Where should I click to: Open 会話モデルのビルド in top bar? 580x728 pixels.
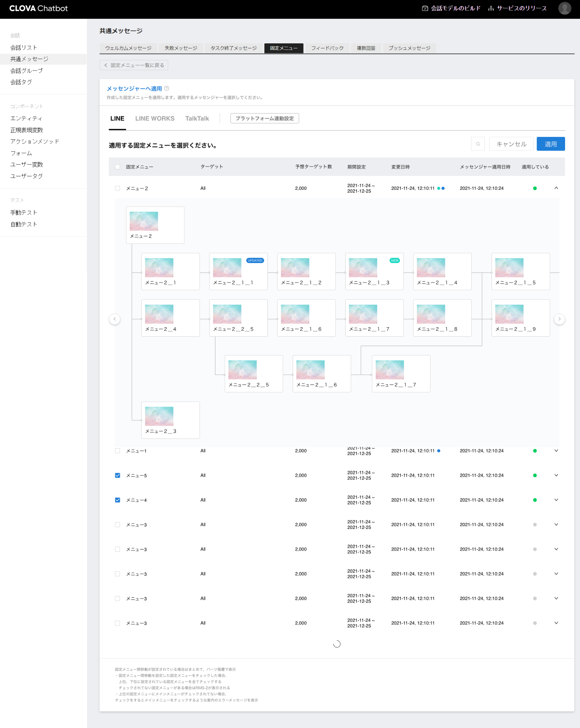(x=451, y=9)
